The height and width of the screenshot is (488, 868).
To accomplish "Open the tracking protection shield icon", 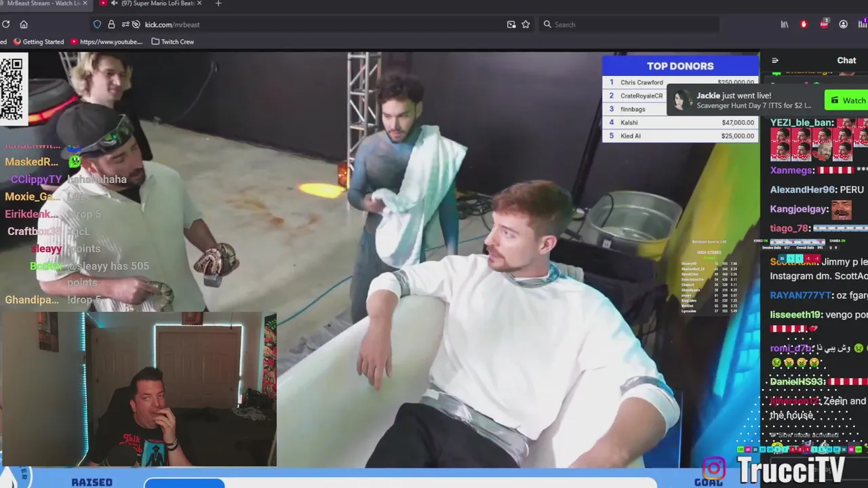I will (x=97, y=24).
